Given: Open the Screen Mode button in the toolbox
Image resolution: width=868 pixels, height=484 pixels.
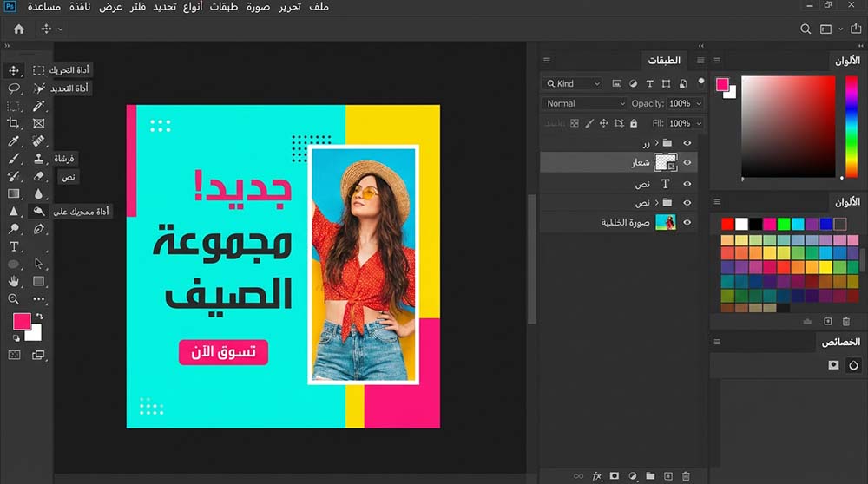Looking at the screenshot, I should (38, 355).
